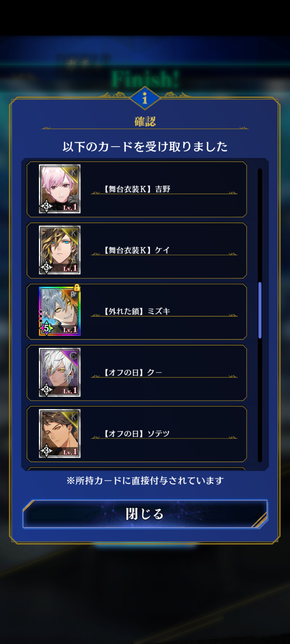The image size is (290, 644).
Task: Select the 【舞台衣装K】ケイ list row
Action: click(137, 250)
